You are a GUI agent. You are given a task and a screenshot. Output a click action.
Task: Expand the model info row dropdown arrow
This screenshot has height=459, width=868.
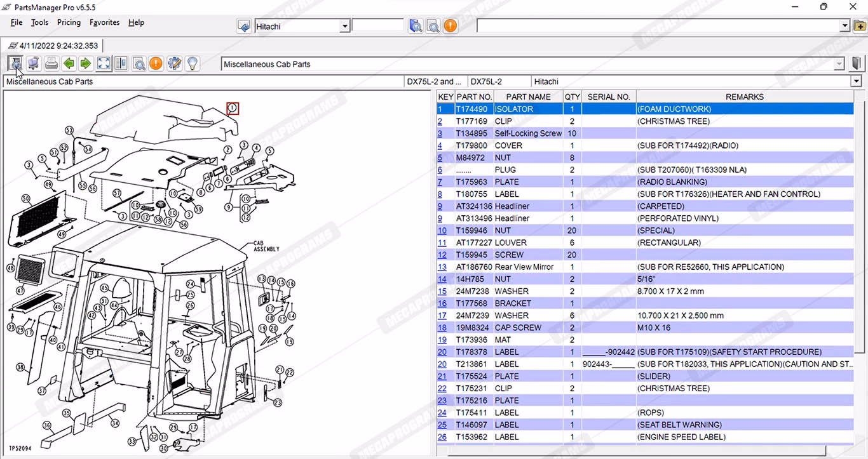pyautogui.click(x=857, y=82)
